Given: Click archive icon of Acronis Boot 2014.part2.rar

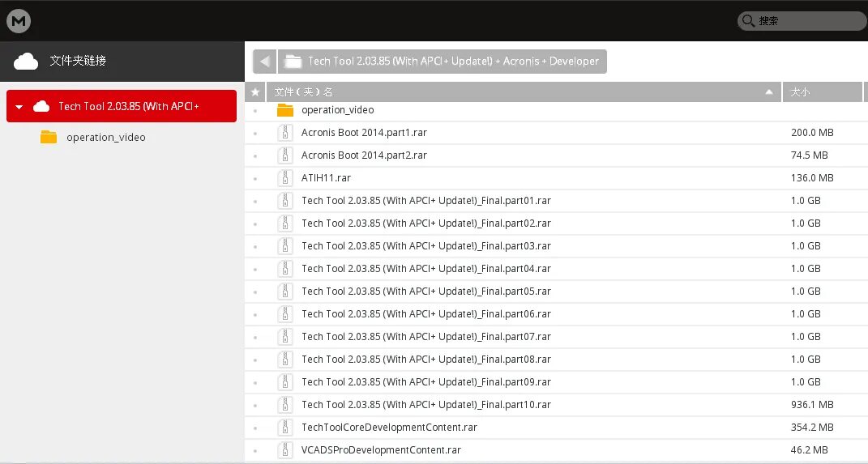Looking at the screenshot, I should [x=285, y=155].
